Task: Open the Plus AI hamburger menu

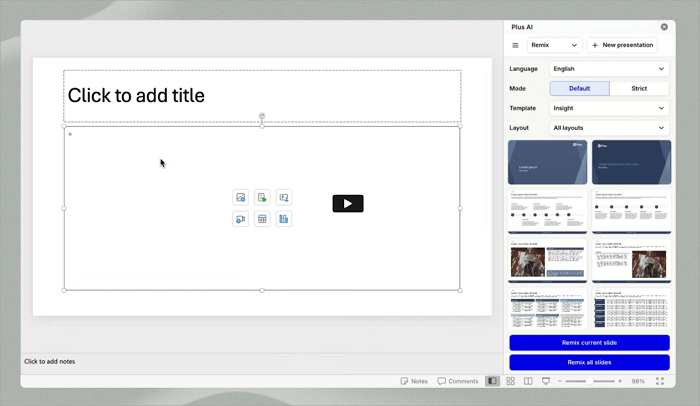Action: point(515,45)
